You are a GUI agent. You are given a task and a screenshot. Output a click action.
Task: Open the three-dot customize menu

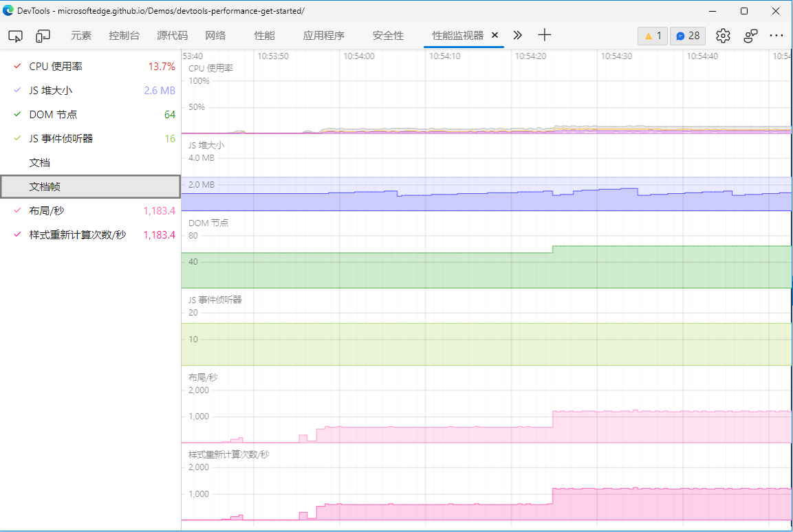(776, 36)
